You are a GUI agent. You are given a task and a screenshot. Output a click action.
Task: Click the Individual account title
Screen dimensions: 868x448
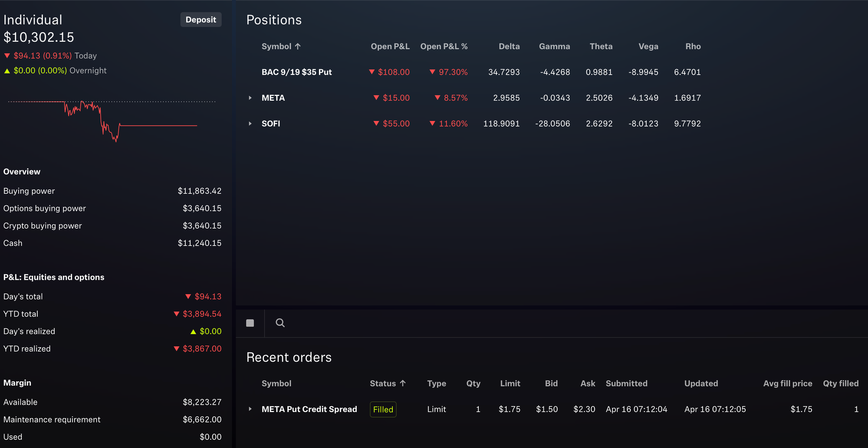click(x=33, y=20)
